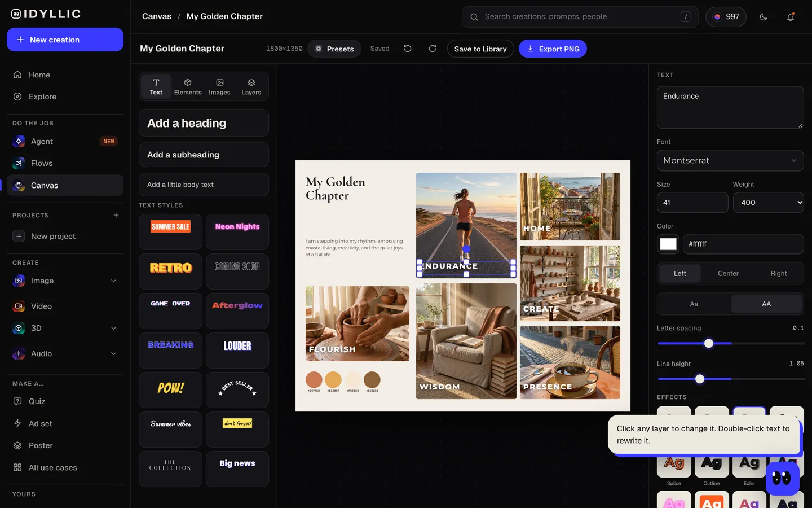
Task: Click the floating mascot eyes button
Action: [x=782, y=478]
